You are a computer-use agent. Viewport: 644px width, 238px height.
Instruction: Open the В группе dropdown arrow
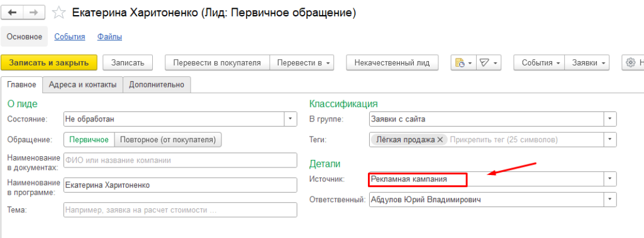pyautogui.click(x=610, y=119)
